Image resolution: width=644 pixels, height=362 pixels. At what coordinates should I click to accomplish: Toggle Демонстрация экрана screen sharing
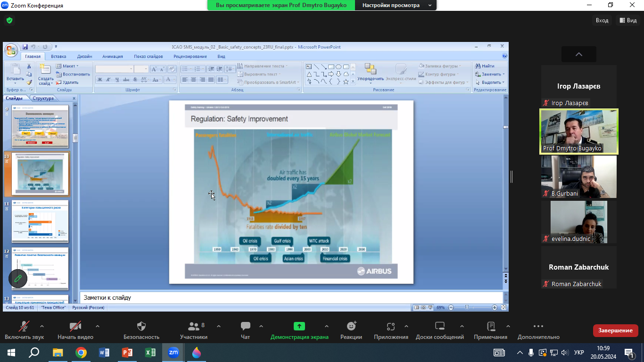coord(299,326)
